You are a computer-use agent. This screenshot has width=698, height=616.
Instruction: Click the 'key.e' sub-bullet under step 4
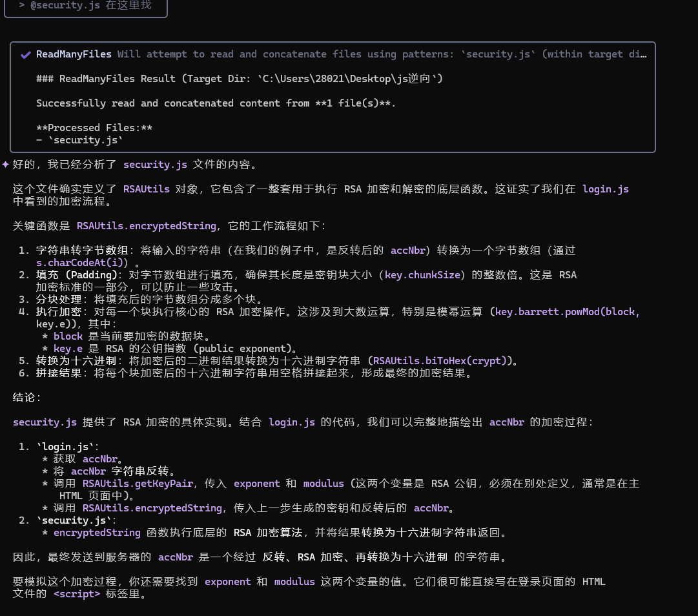(x=68, y=349)
